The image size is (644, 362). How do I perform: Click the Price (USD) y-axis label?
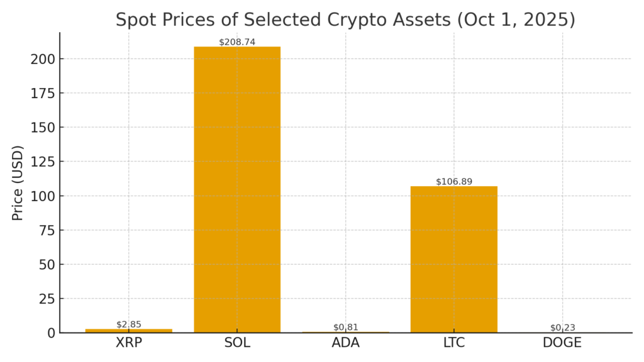[x=18, y=183]
